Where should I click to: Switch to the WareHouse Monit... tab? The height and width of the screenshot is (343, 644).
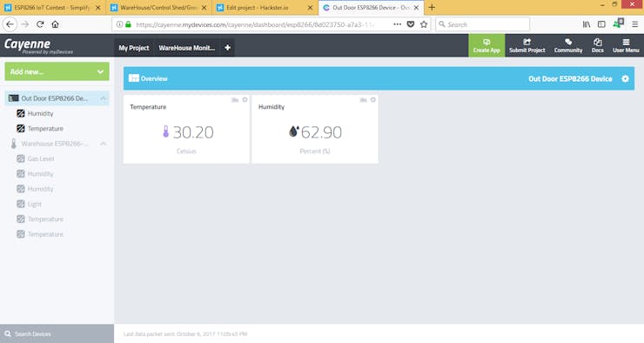187,48
